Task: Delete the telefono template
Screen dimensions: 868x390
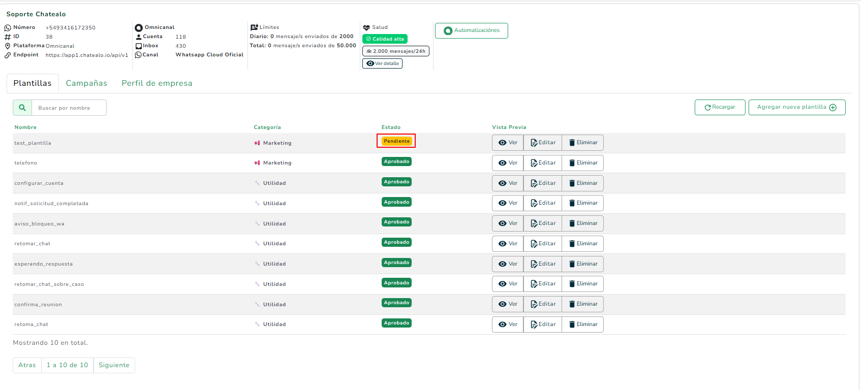Action: pyautogui.click(x=583, y=163)
